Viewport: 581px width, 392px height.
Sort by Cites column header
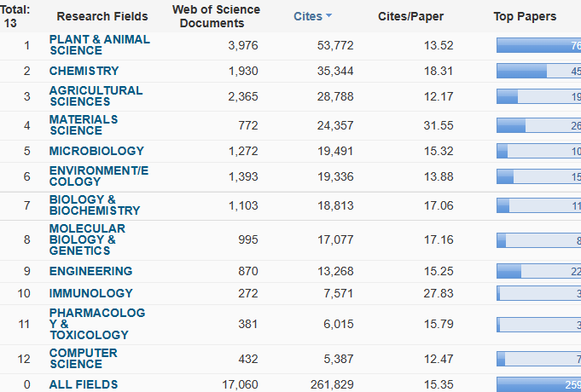pos(308,16)
